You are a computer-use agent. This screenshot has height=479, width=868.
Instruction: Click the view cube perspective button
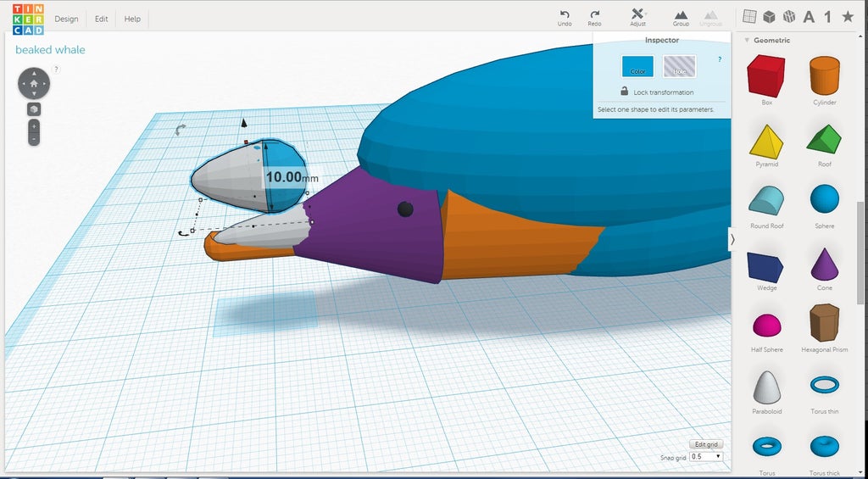tap(34, 109)
